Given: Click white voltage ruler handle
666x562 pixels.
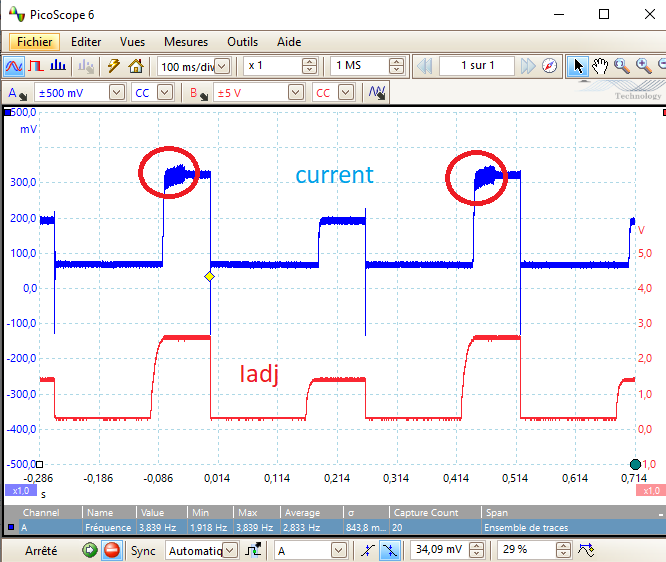Looking at the screenshot, I should pos(40,464).
